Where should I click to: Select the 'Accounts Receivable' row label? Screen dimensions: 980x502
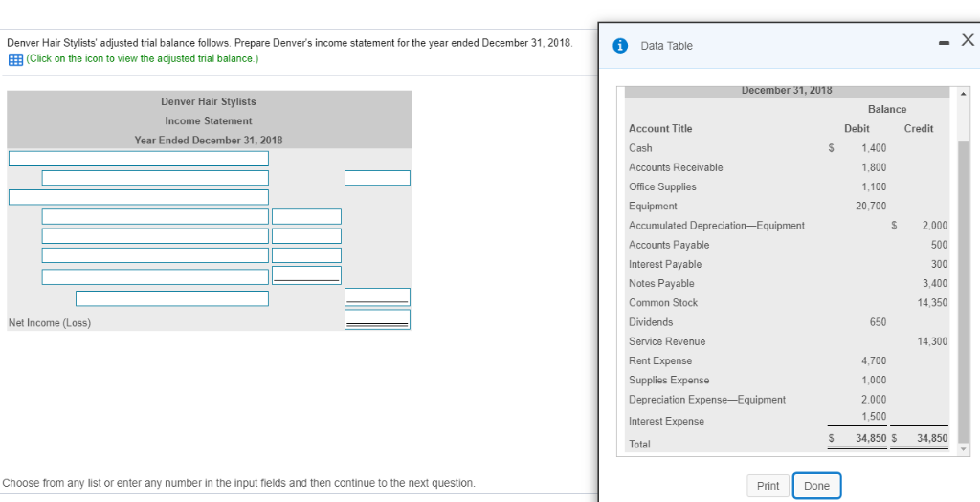pos(676,167)
